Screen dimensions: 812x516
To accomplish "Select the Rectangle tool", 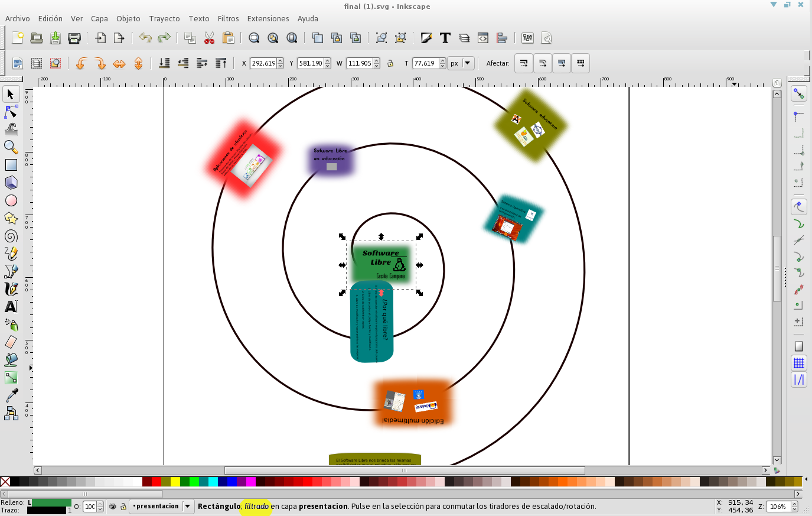I will click(x=11, y=165).
